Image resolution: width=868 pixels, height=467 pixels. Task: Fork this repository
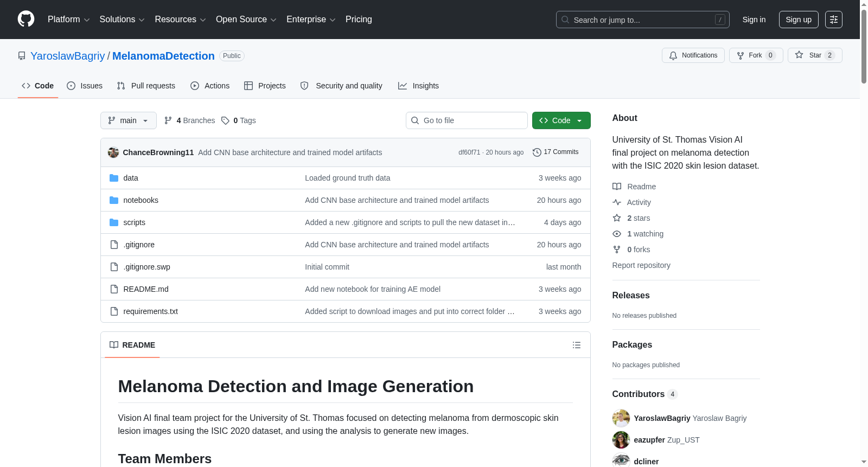(x=756, y=55)
